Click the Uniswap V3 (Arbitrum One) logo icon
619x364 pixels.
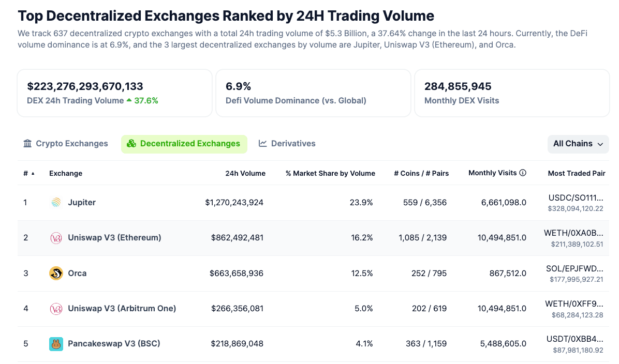click(x=56, y=309)
